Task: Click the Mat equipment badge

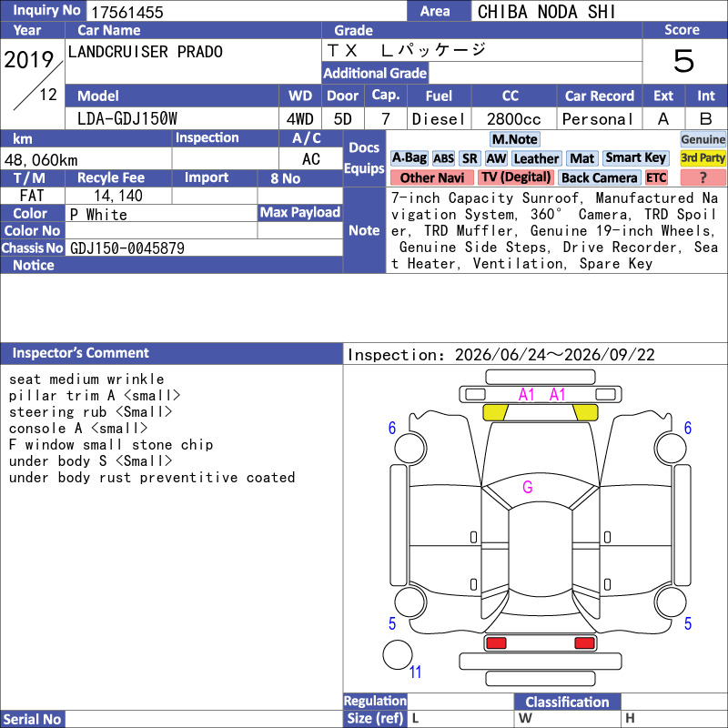Action: (x=581, y=158)
